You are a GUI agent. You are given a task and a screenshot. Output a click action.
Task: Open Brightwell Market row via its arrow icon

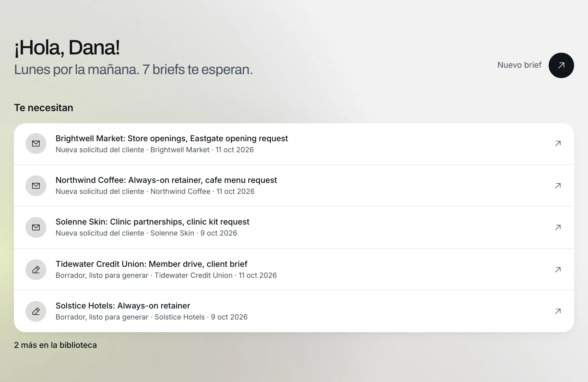click(x=558, y=144)
